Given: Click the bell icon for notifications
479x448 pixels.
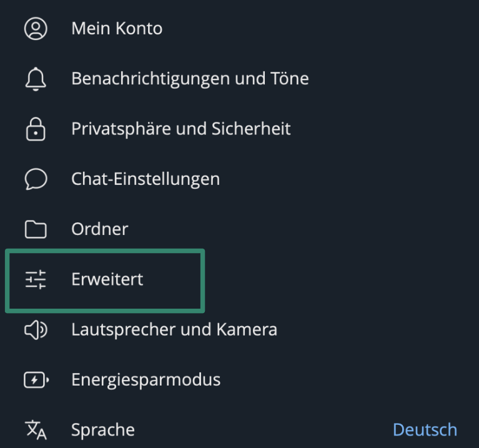Looking at the screenshot, I should pyautogui.click(x=36, y=79).
